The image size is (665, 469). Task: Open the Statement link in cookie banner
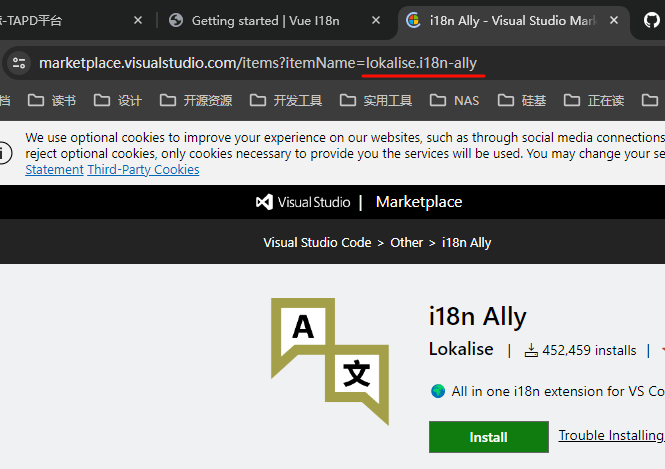click(x=54, y=170)
